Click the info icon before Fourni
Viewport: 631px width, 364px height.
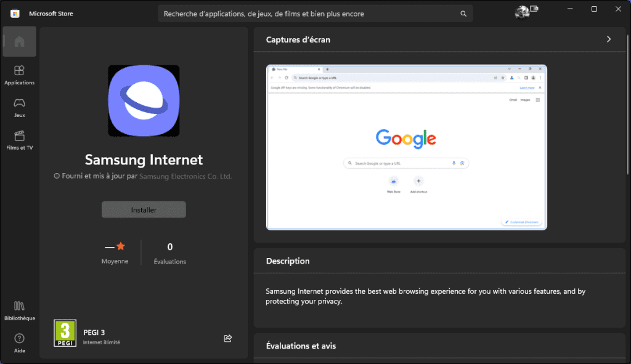[57, 176]
